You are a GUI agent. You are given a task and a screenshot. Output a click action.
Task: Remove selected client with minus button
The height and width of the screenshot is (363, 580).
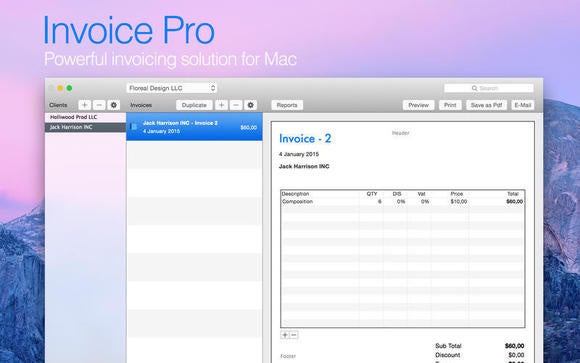pos(99,105)
